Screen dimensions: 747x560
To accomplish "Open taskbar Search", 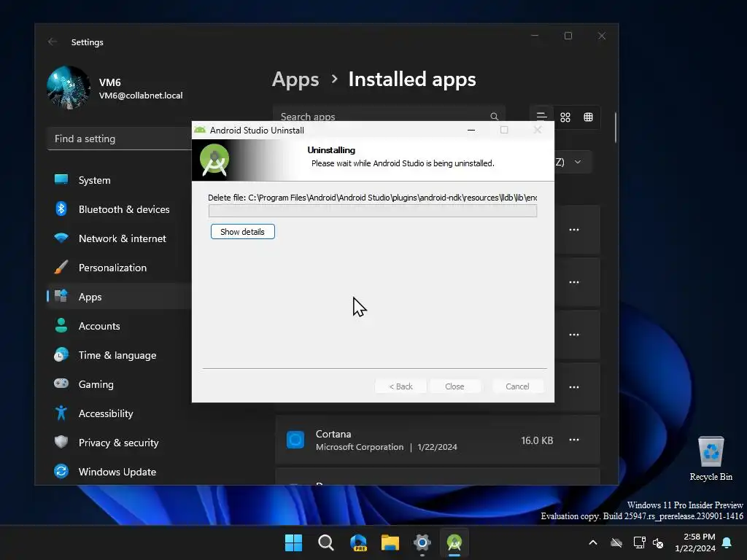I will click(326, 542).
